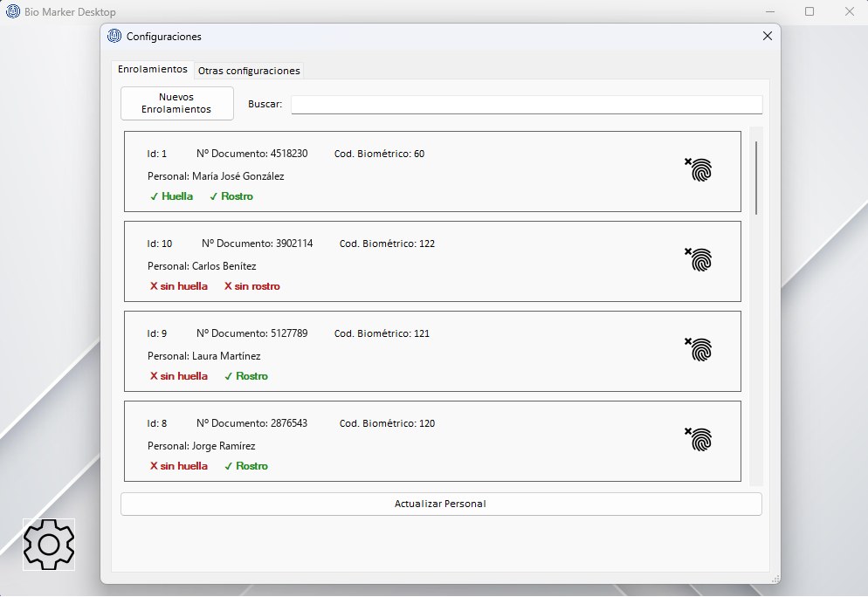
Task: Select the name Jorge Ramírez
Action: pos(224,446)
